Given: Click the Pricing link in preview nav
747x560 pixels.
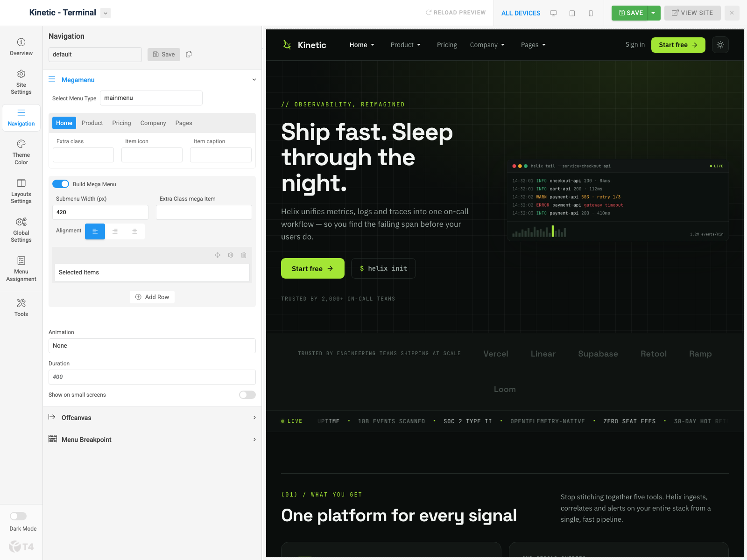Looking at the screenshot, I should (x=447, y=45).
